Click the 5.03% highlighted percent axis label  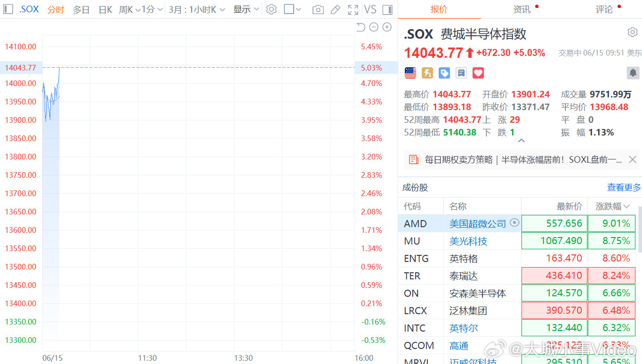pos(371,68)
